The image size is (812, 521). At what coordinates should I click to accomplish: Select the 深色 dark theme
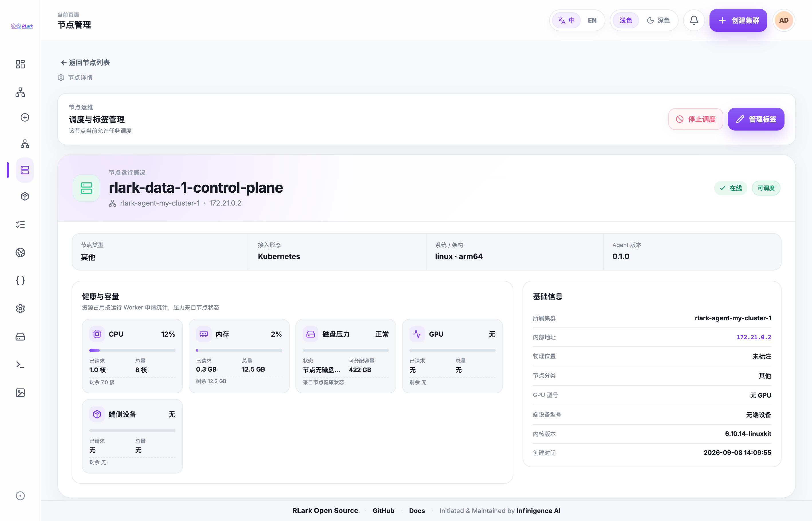pyautogui.click(x=658, y=20)
